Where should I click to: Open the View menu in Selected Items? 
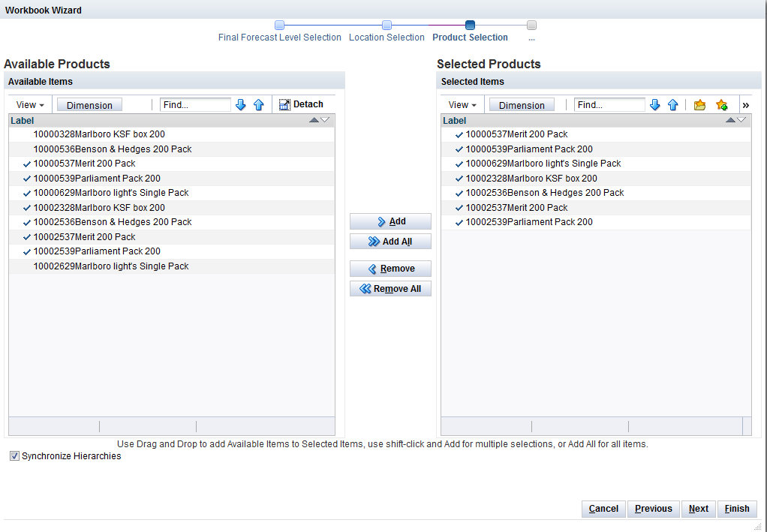462,104
